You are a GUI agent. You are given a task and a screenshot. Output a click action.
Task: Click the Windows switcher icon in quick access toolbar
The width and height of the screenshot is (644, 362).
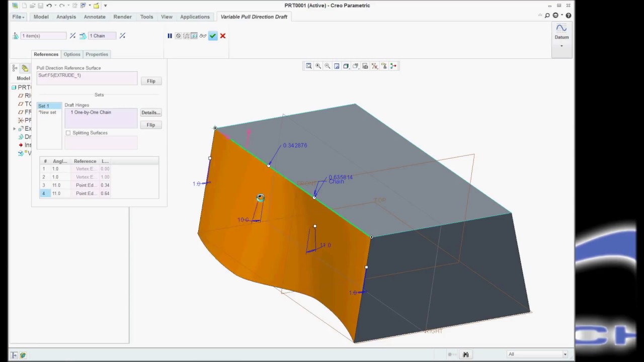tap(84, 6)
